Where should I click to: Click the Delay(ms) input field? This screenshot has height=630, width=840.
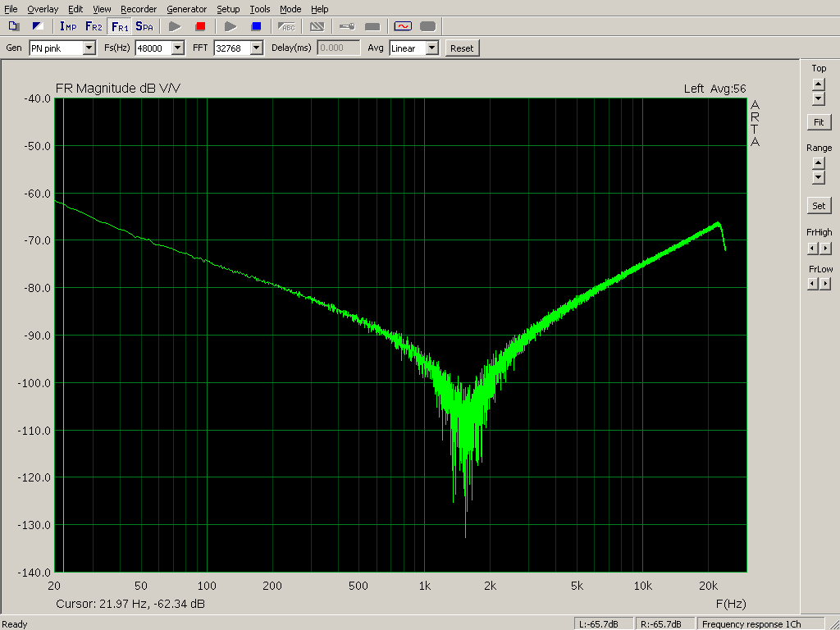(339, 48)
